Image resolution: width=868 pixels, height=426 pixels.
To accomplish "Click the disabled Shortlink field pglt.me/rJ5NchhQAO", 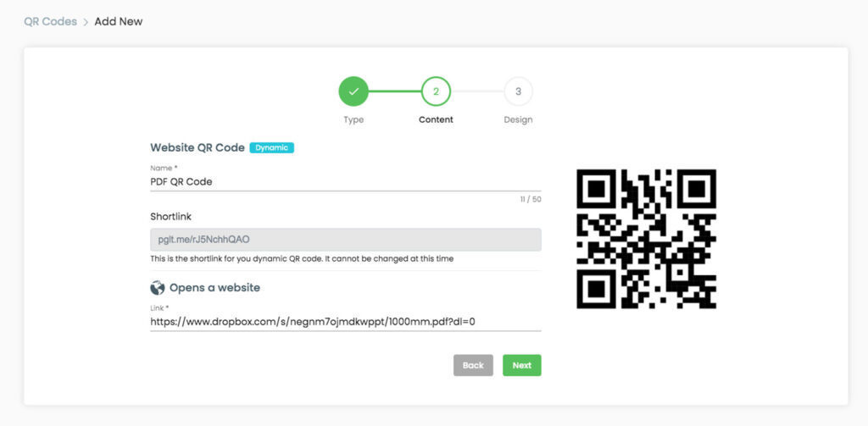I will tap(346, 240).
